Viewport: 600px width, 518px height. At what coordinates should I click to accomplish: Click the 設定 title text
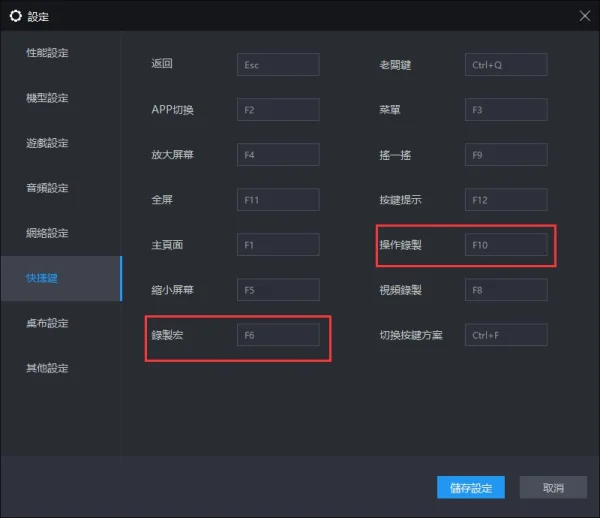38,16
